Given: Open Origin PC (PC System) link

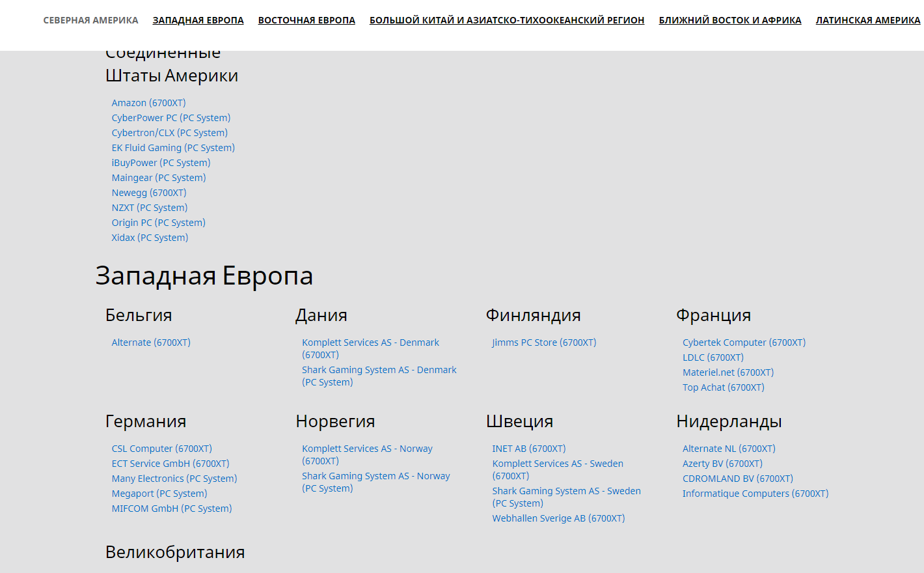Looking at the screenshot, I should 159,223.
